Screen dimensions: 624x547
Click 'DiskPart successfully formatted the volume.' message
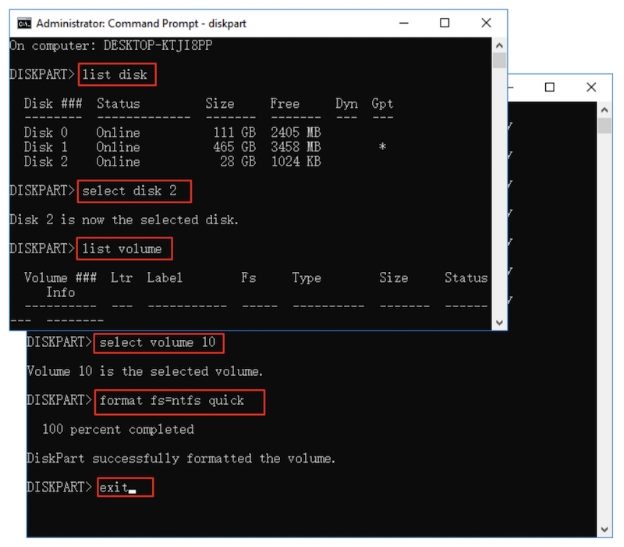click(x=181, y=458)
